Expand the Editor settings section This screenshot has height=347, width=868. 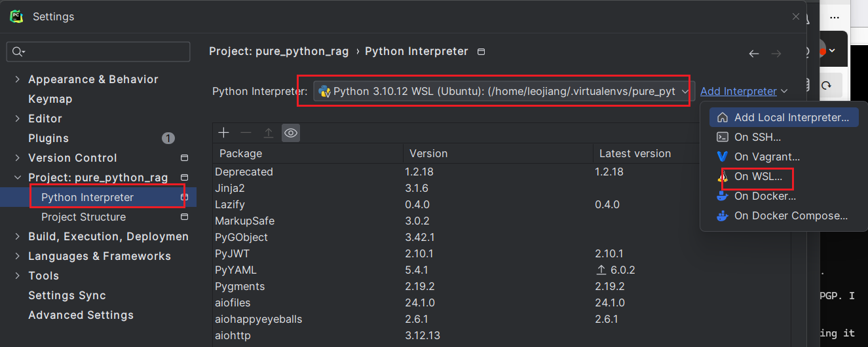18,119
